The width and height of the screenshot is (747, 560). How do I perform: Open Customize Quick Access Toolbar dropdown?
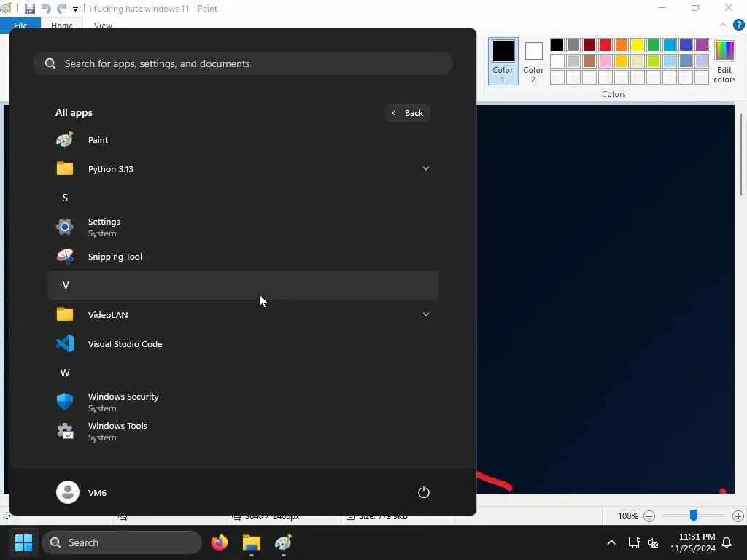click(75, 9)
